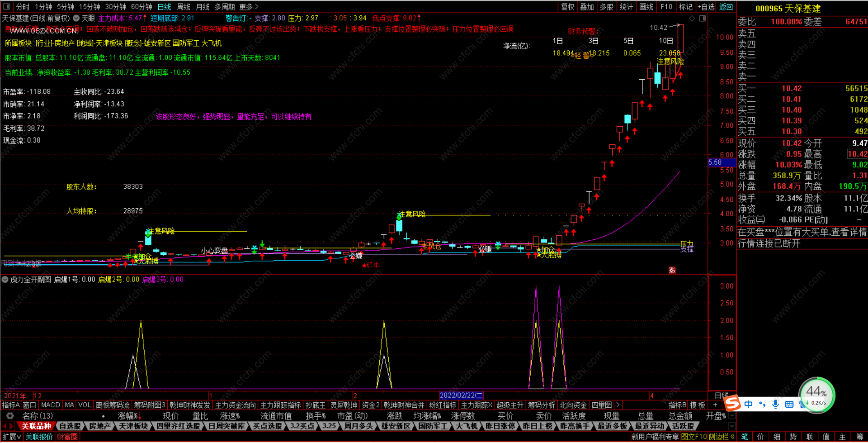This screenshot has height=443, width=868.
Task: Open the 扩展 dropdown at bottom-left
Action: click(x=12, y=437)
